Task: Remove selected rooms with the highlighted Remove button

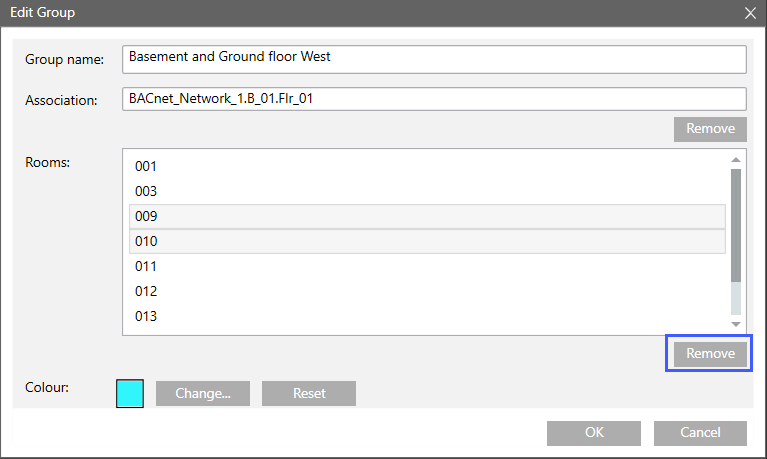Action: pyautogui.click(x=709, y=354)
